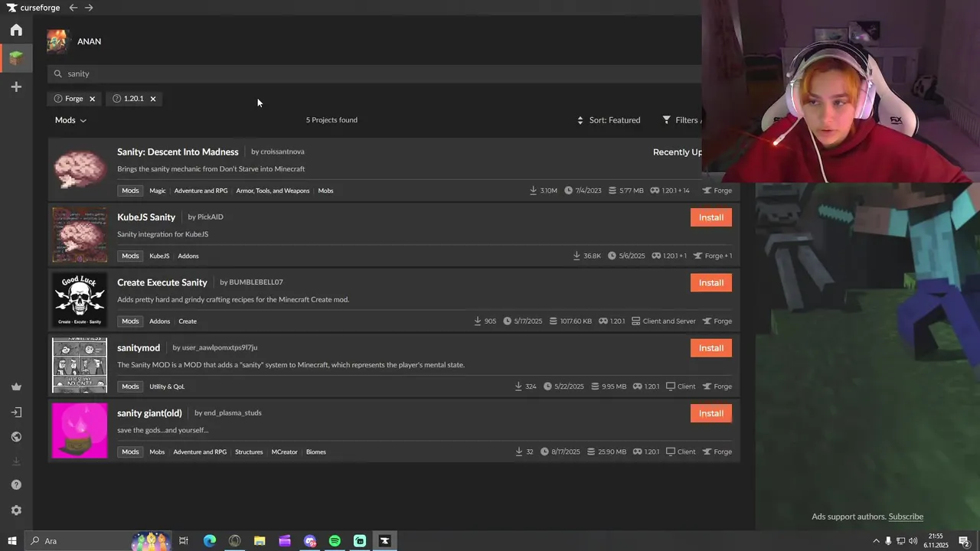The width and height of the screenshot is (980, 551).
Task: Remove the 1.20.1 version filter chip
Action: coord(152,99)
